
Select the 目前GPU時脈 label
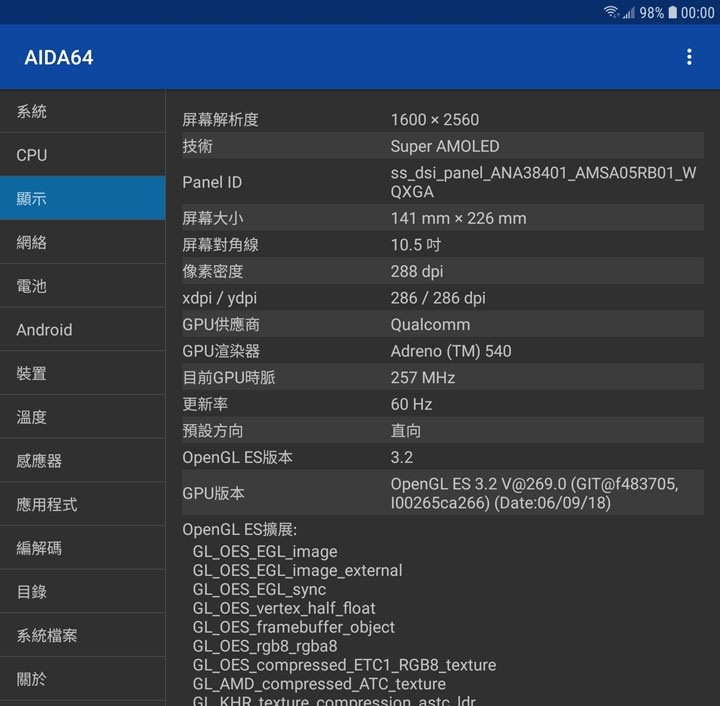(229, 378)
